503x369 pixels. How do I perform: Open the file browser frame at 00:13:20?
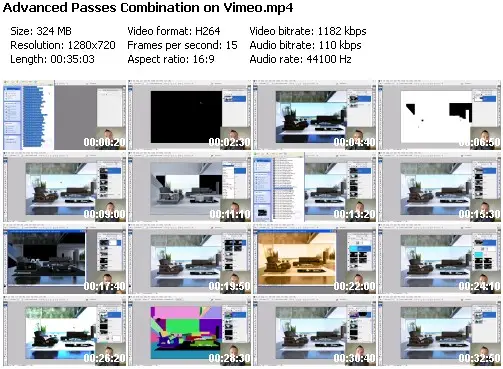[x=314, y=187]
